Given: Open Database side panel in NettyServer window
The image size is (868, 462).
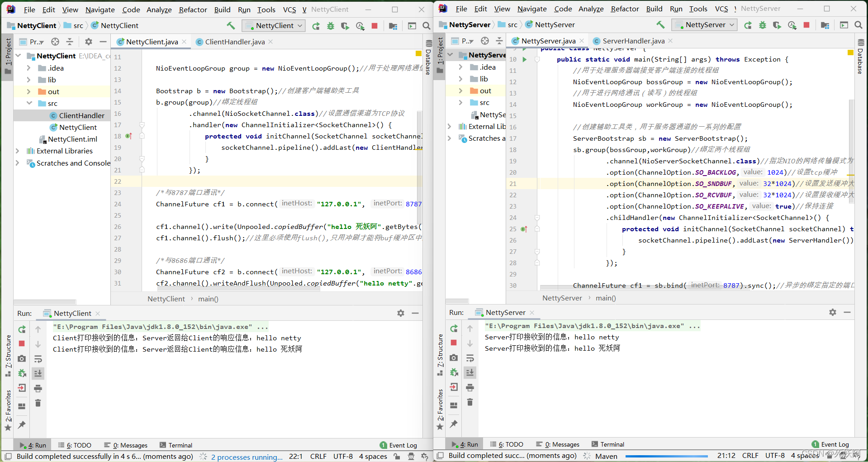Looking at the screenshot, I should click(x=860, y=57).
